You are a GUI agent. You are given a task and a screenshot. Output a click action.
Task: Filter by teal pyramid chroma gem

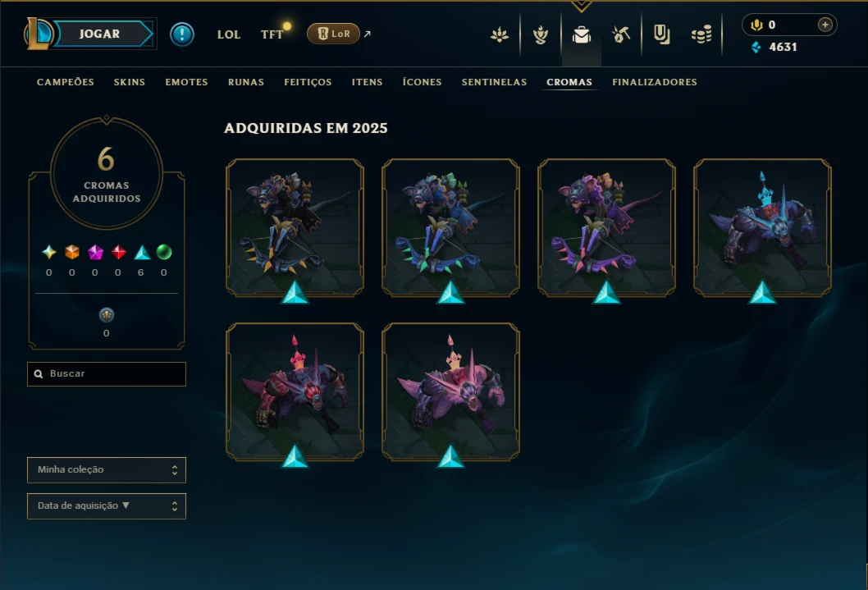tap(142, 253)
